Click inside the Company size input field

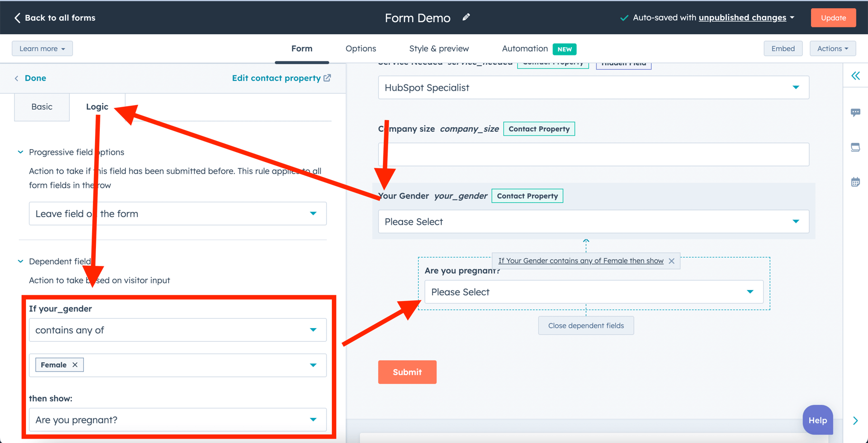point(593,154)
